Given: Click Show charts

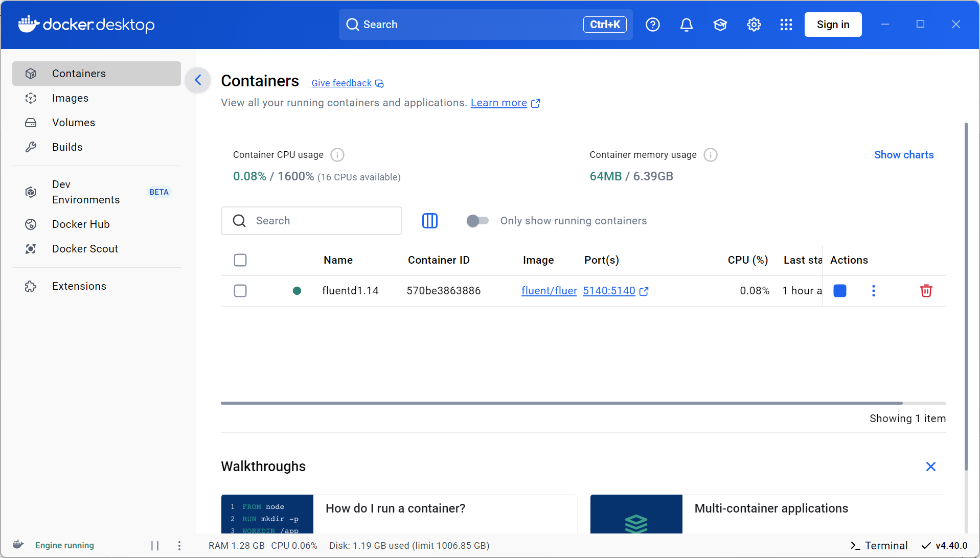Looking at the screenshot, I should pyautogui.click(x=904, y=155).
